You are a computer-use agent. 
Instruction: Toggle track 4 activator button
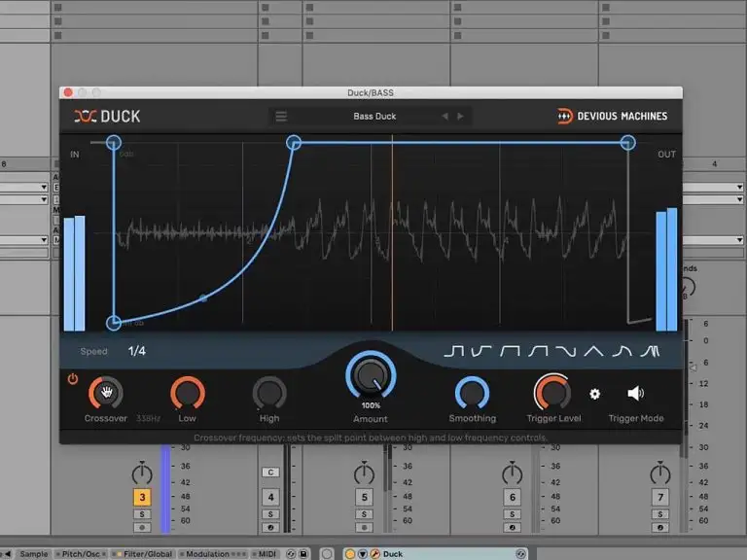(x=270, y=497)
